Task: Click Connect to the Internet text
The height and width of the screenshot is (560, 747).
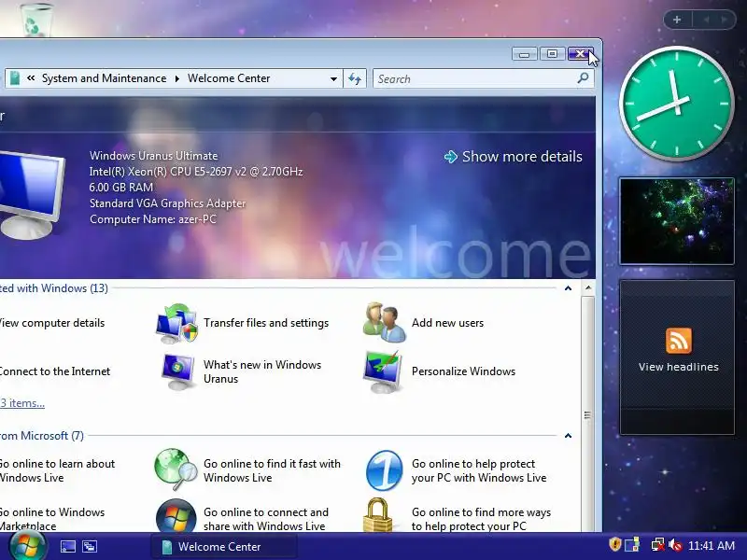Action: tap(55, 371)
